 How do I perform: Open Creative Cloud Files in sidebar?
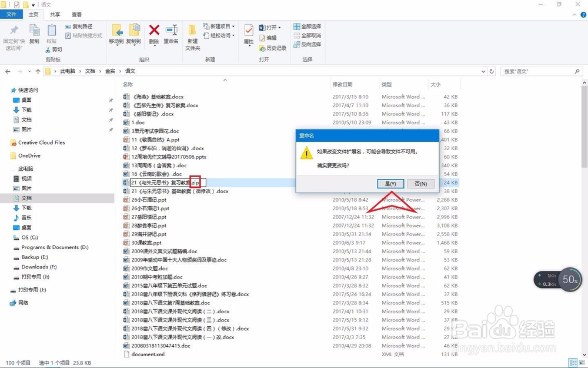pos(38,142)
